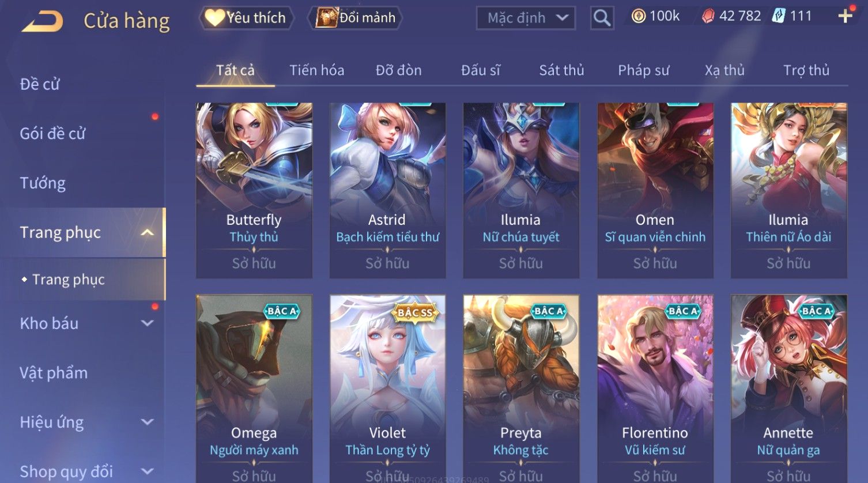Tap the golden back arrow icon
The height and width of the screenshot is (483, 868).
42,21
